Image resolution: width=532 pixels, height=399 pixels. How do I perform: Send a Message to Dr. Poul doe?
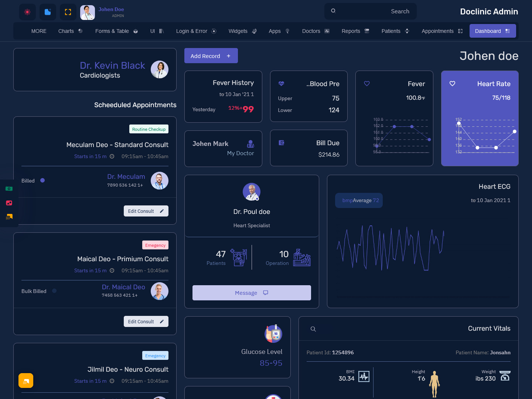(x=252, y=293)
